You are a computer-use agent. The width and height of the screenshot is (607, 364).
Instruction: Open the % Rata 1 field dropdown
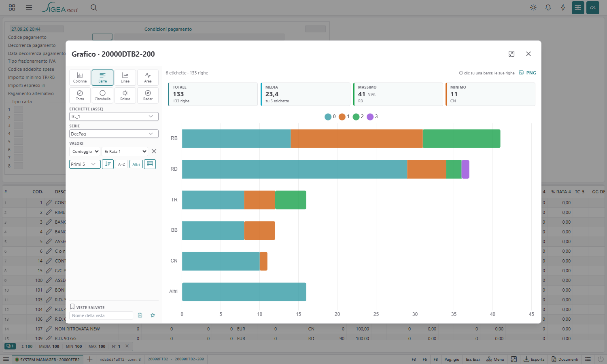pos(125,151)
